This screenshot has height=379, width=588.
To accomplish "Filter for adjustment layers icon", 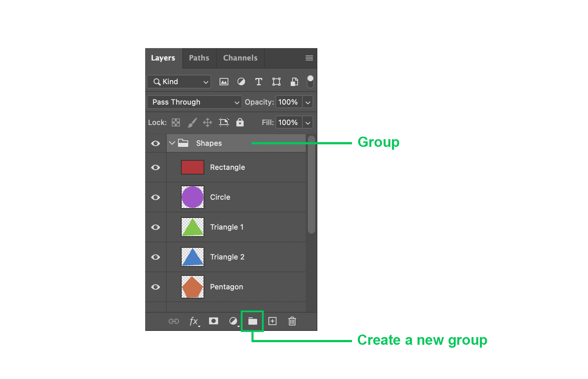I will click(x=241, y=82).
